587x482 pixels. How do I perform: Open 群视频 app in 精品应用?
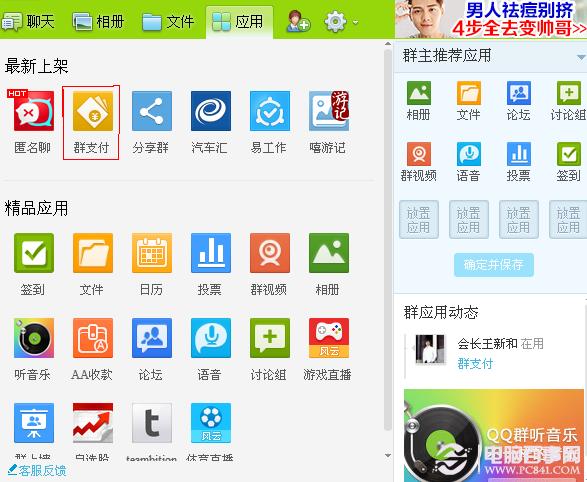point(270,253)
